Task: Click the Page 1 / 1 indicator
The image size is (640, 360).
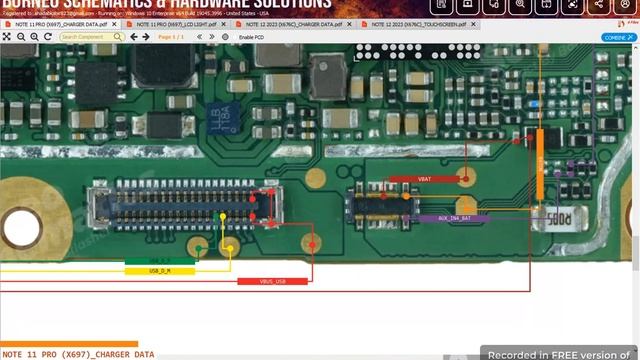Action: pos(171,37)
